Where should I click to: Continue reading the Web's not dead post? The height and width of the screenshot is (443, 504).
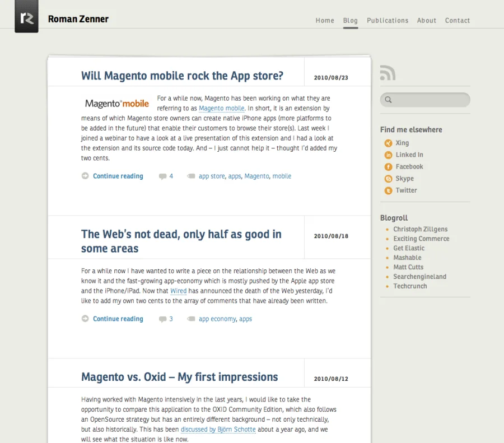[118, 319]
